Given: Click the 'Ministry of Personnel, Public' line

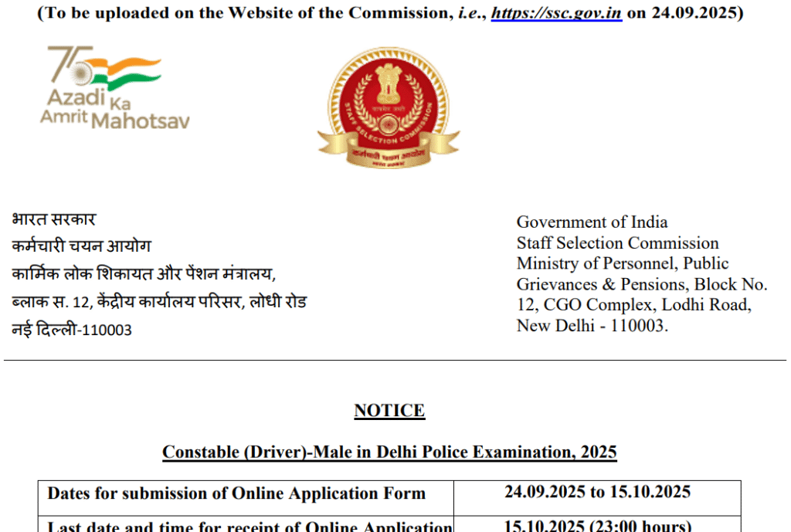Looking at the screenshot, I should tap(623, 263).
